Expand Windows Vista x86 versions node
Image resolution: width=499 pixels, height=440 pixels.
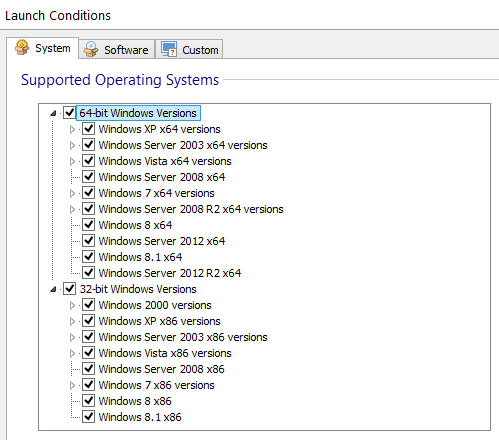coord(72,353)
